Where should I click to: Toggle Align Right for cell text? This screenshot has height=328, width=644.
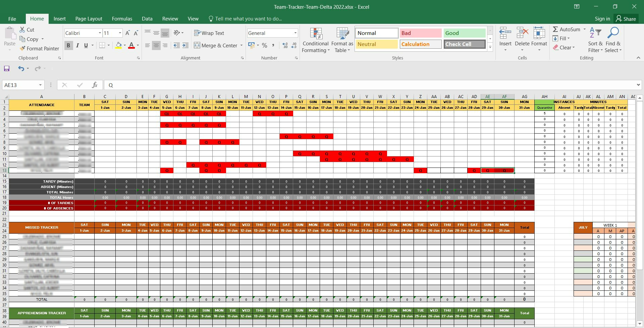165,45
